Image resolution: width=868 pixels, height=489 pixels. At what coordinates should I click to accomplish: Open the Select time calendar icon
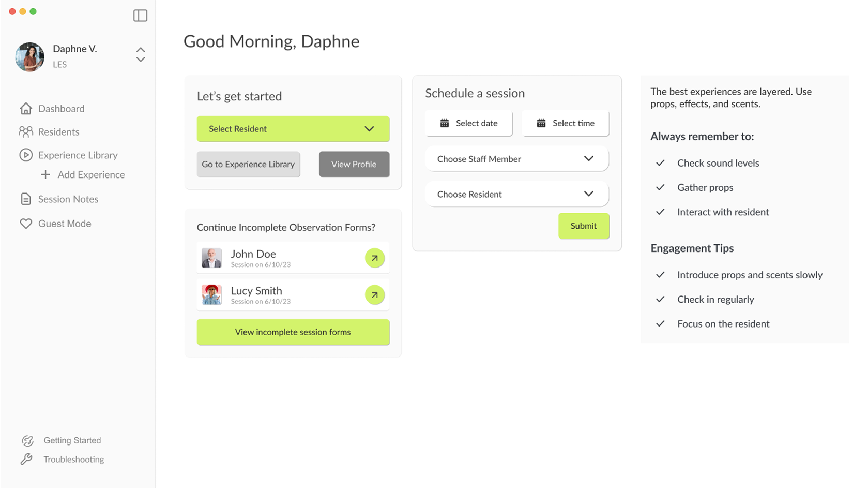[541, 123]
